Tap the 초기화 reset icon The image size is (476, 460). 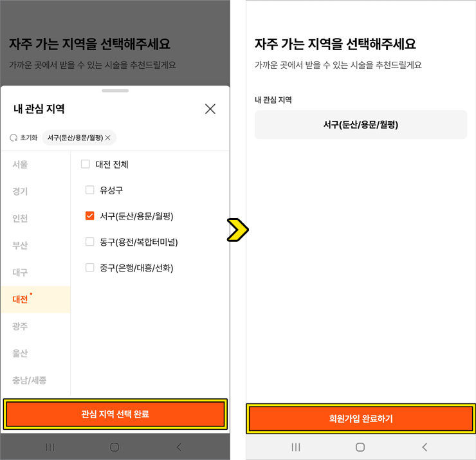pyautogui.click(x=14, y=138)
